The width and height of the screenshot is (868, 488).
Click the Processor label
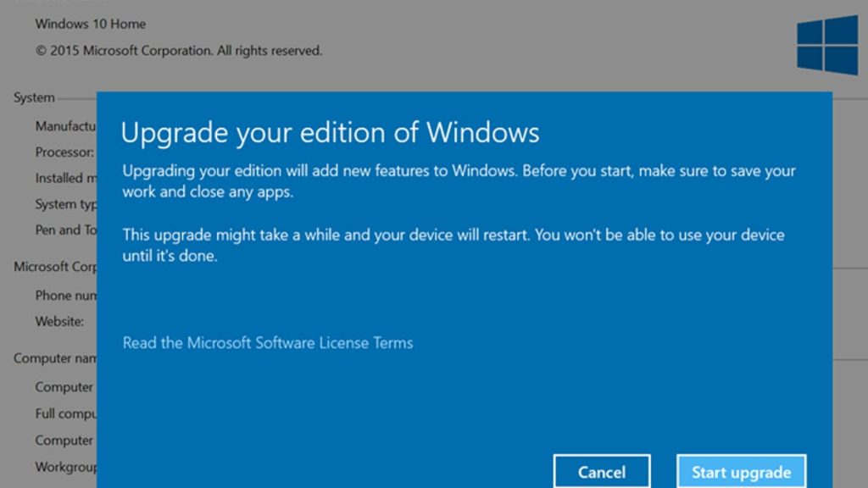tap(63, 152)
